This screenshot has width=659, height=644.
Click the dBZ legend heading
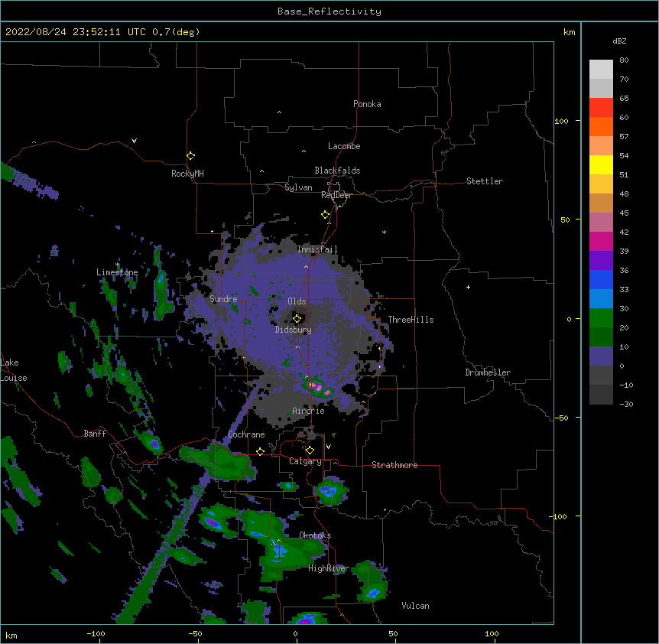tap(619, 41)
